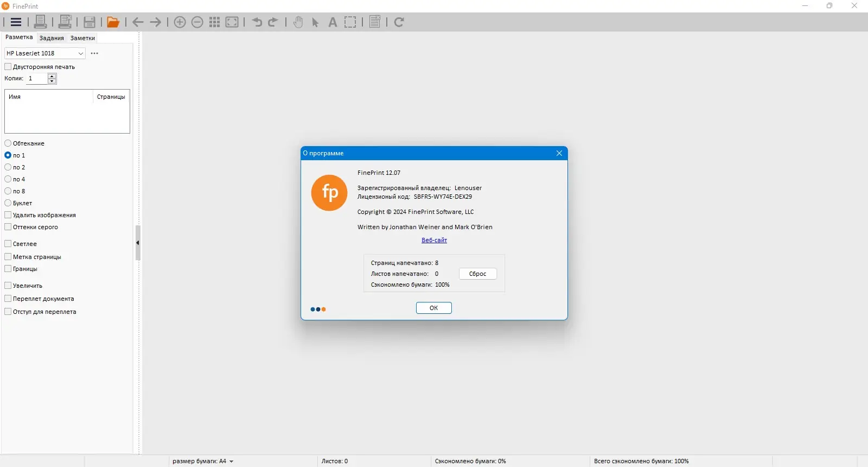Click the three colored dots in dialog
Image resolution: width=868 pixels, height=467 pixels.
(x=318, y=310)
